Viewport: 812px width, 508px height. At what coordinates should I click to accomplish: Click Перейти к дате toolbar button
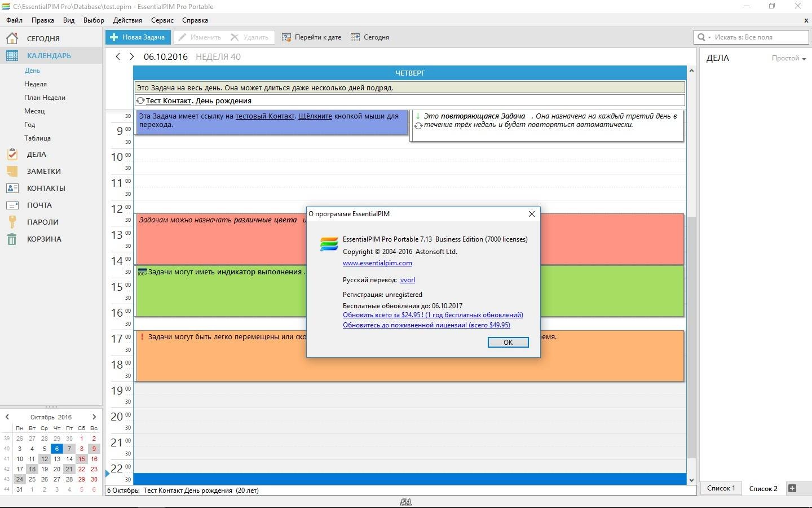click(x=312, y=37)
